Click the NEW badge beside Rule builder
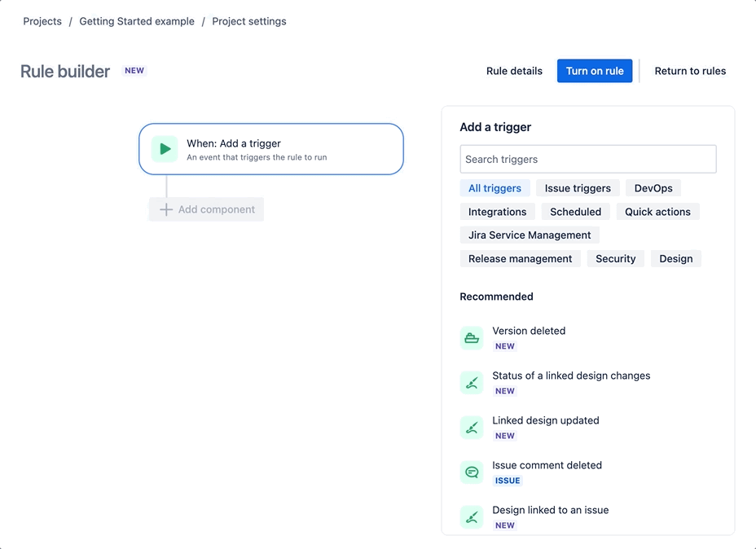This screenshot has height=549, width=756. pyautogui.click(x=134, y=70)
